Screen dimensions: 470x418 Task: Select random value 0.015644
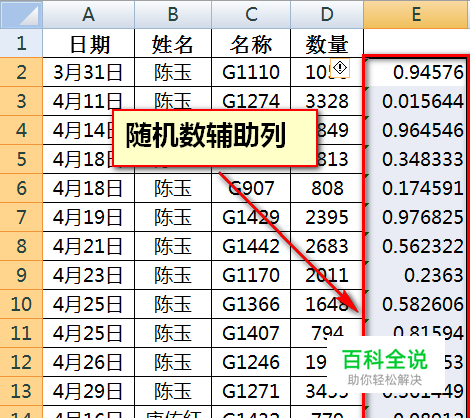[415, 101]
